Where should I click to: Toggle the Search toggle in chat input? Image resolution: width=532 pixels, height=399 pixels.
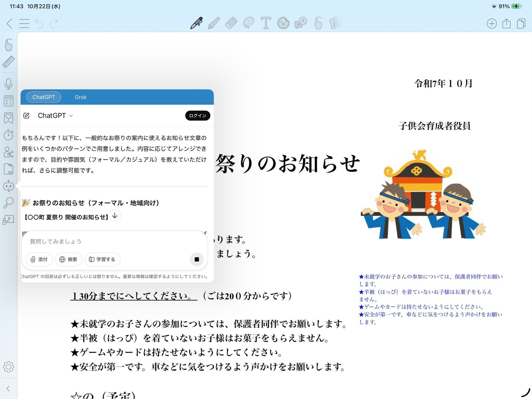pyautogui.click(x=68, y=259)
